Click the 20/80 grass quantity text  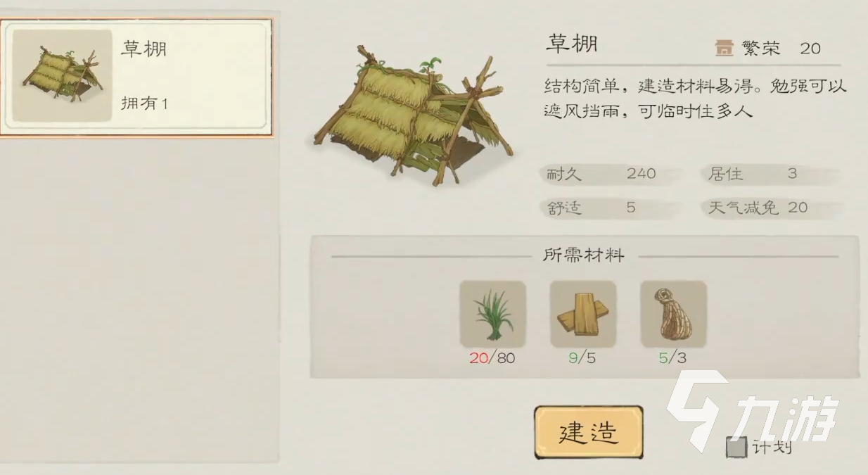(x=492, y=358)
